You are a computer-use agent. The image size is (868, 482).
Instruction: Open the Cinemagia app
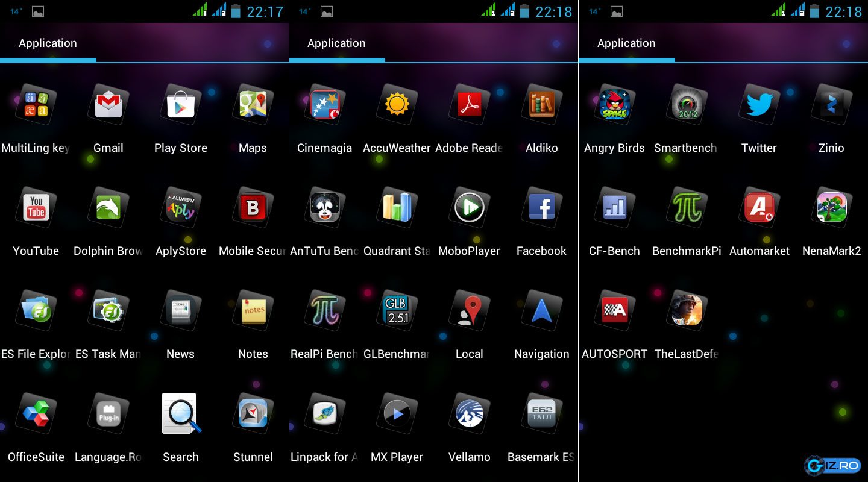point(325,104)
